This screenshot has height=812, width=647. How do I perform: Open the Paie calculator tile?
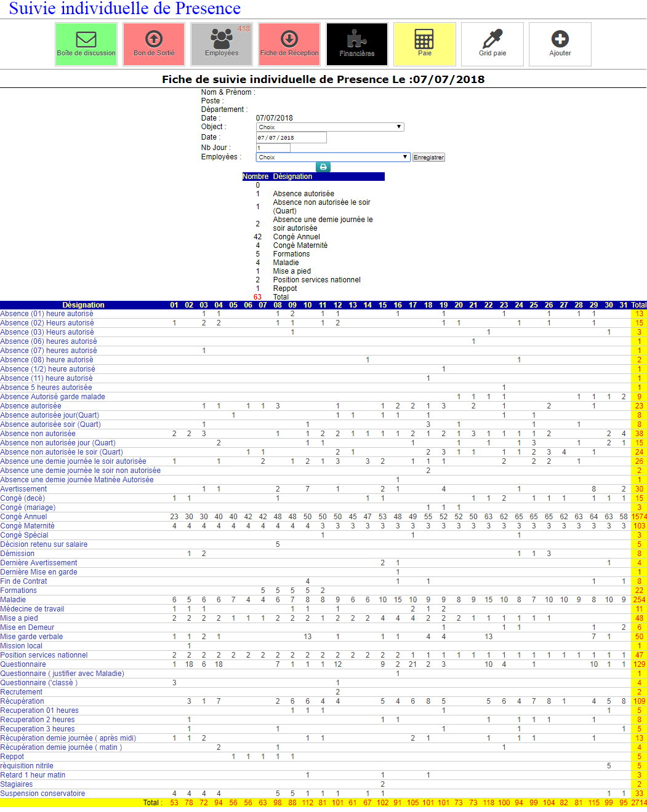click(x=425, y=44)
